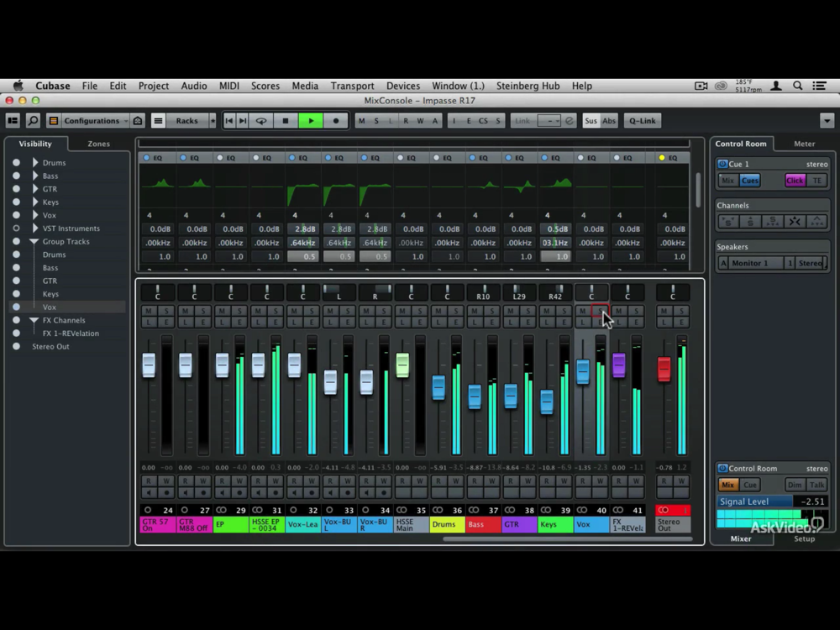Viewport: 840px width, 630px height.
Task: Toggle the Stereo Out EQ bypass
Action: [x=662, y=158]
